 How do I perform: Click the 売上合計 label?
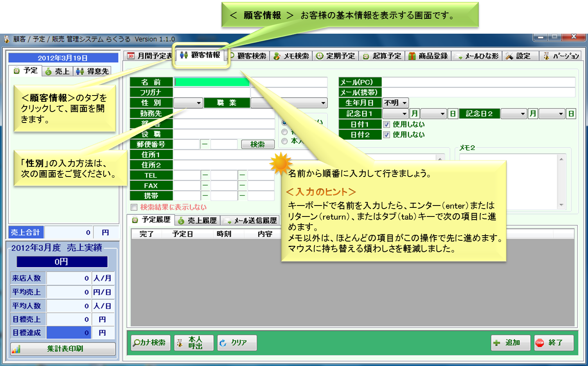click(x=26, y=233)
